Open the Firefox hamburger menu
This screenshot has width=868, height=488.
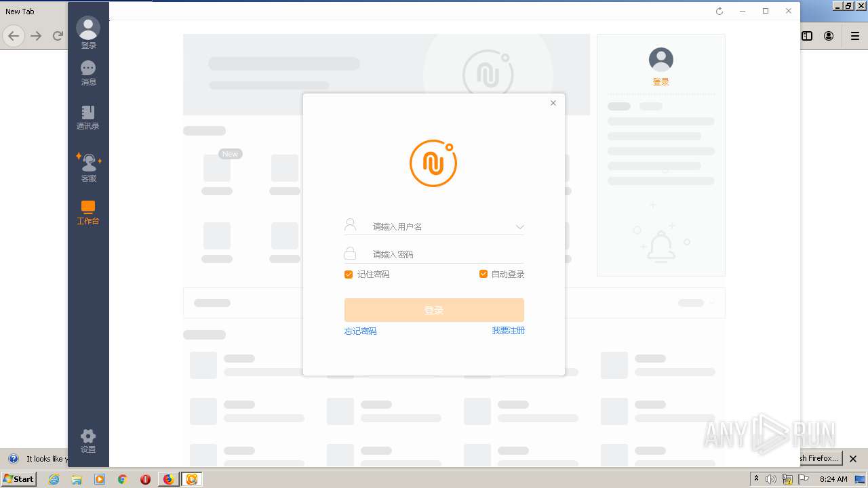(x=855, y=36)
